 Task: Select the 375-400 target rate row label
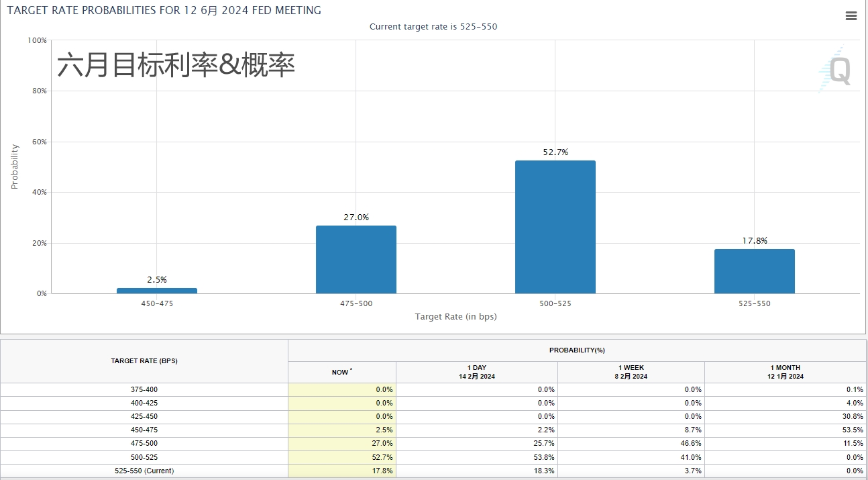(144, 389)
